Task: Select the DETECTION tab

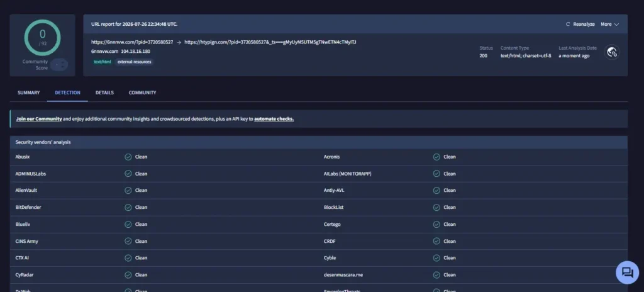Action: pos(67,93)
